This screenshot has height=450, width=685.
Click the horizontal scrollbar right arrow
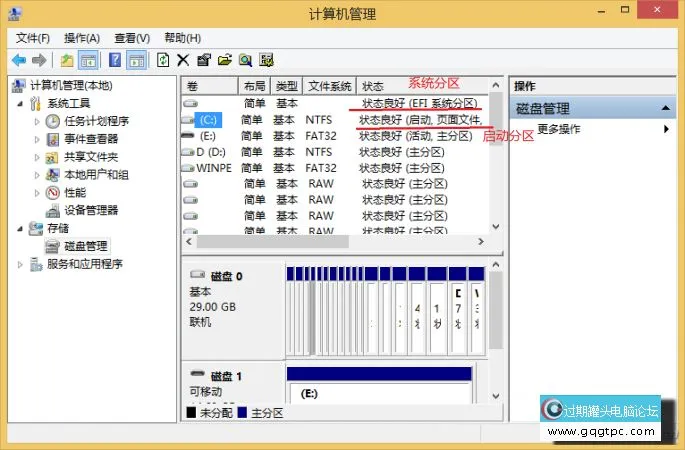coord(481,241)
